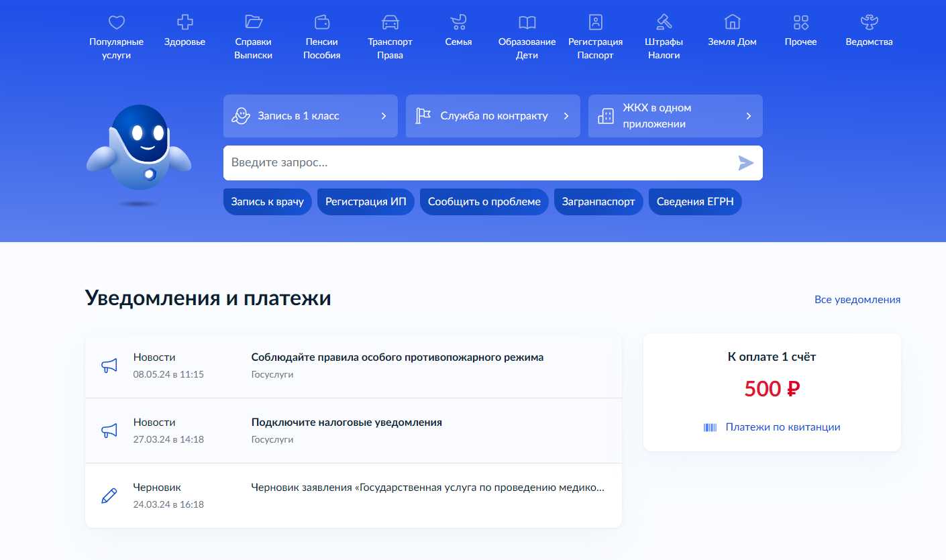This screenshot has height=560, width=946.
Task: Open news Подключите налоговые уведомления
Action: (x=347, y=423)
